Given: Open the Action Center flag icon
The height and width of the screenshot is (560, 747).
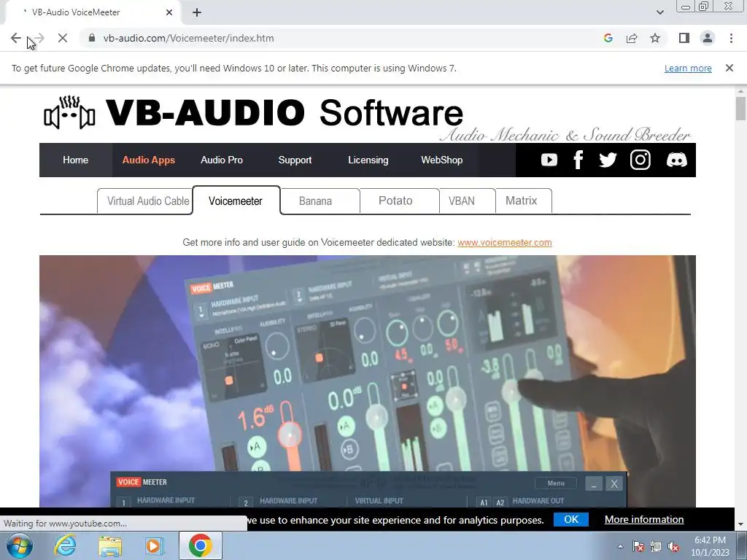Looking at the screenshot, I should [638, 547].
